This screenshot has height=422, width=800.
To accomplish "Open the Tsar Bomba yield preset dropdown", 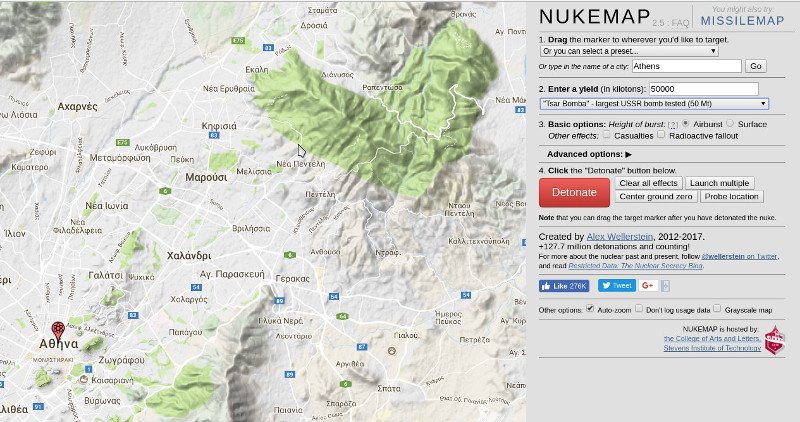I will tap(653, 103).
